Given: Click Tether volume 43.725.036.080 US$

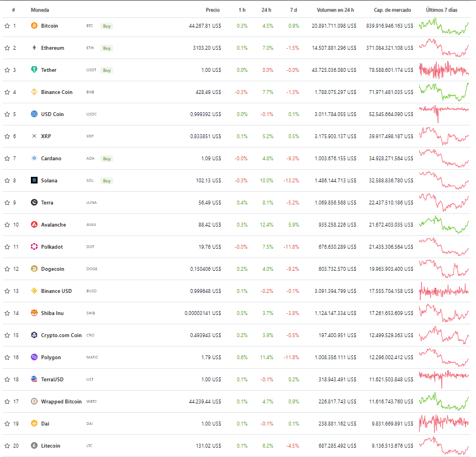Looking at the screenshot, I should (334, 70).
